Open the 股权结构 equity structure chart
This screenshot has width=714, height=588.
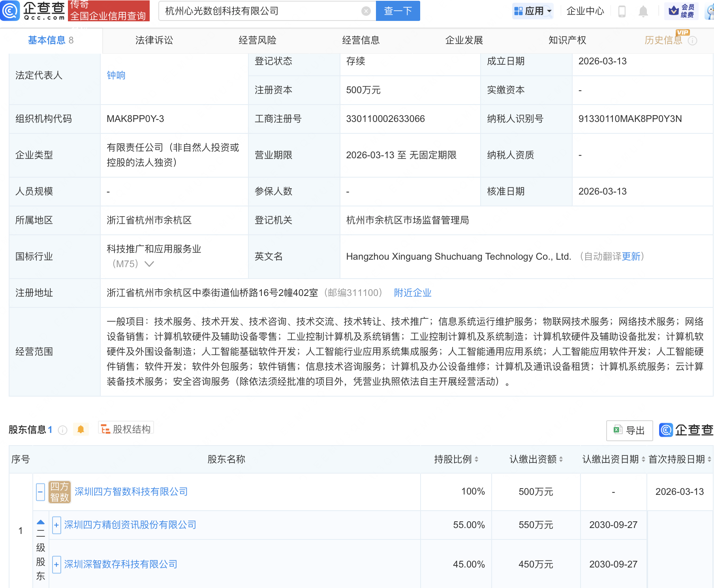tap(126, 429)
